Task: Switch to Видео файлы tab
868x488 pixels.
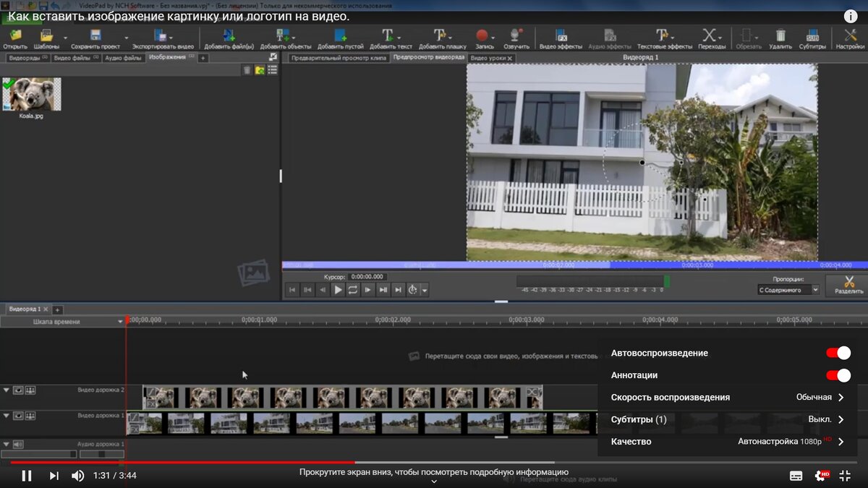Action: click(75, 57)
